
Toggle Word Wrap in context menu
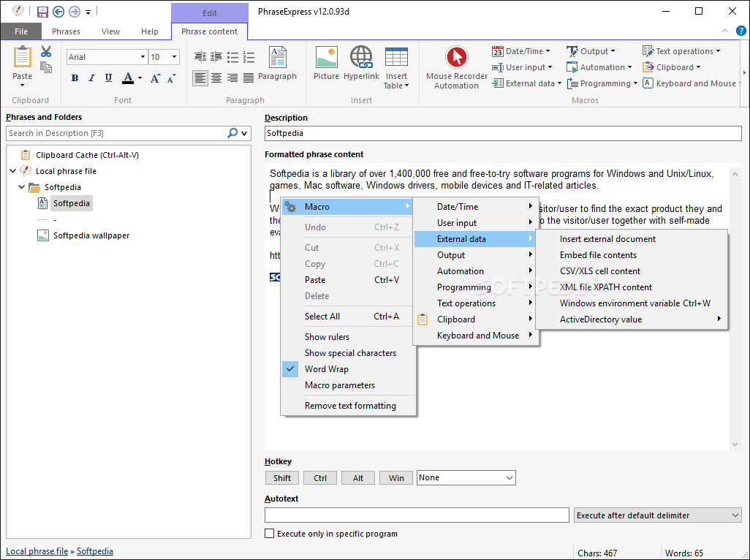(x=348, y=368)
